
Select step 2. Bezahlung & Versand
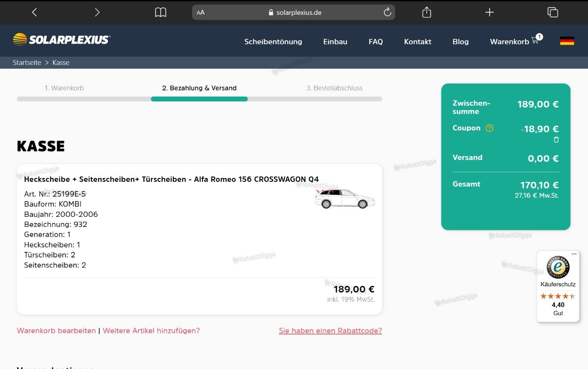[x=199, y=88]
